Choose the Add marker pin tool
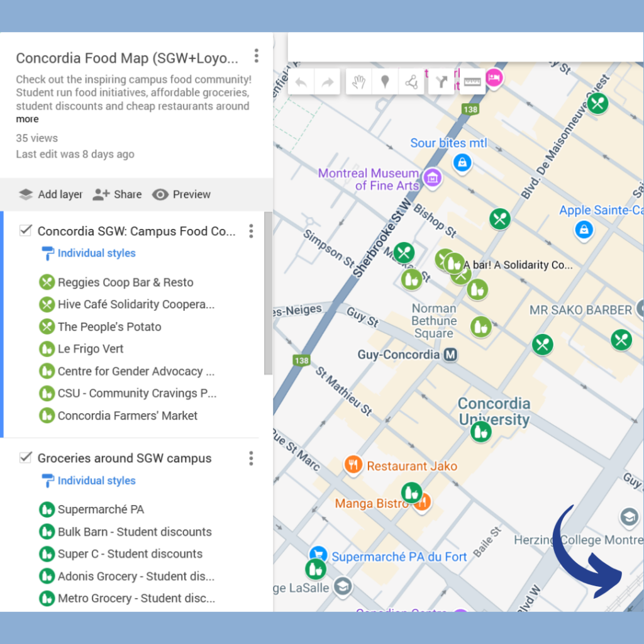Viewport: 644px width, 644px height. pos(385,82)
